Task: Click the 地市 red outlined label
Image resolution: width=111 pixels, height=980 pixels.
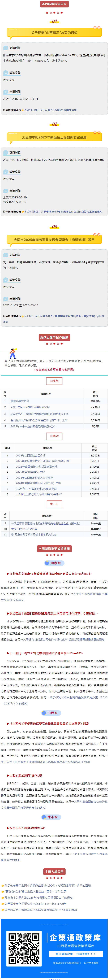Action: [54, 504]
